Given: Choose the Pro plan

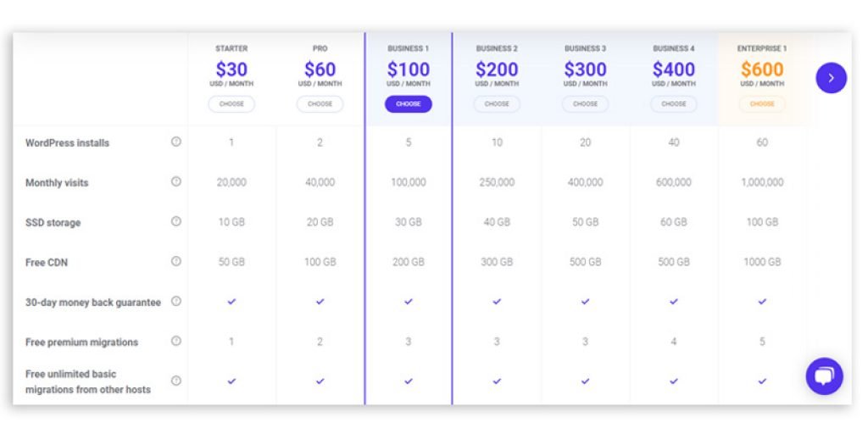Looking at the screenshot, I should point(320,104).
